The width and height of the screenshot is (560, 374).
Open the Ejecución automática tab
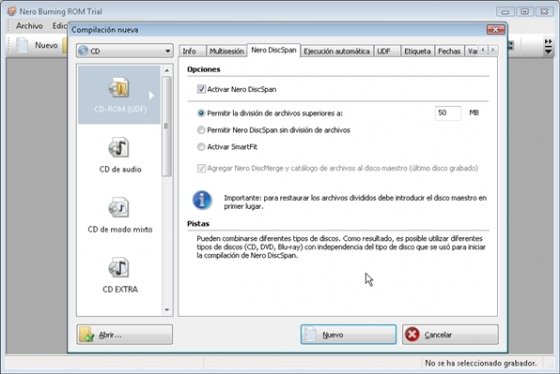[x=336, y=51]
